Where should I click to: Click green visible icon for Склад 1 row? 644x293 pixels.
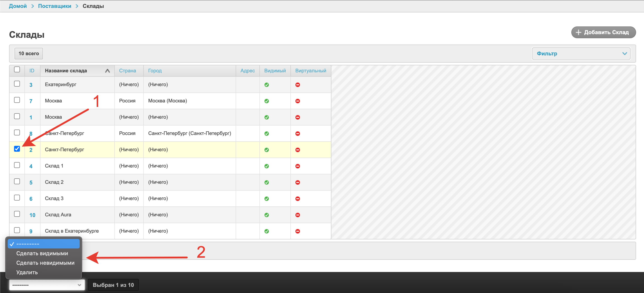tap(266, 166)
